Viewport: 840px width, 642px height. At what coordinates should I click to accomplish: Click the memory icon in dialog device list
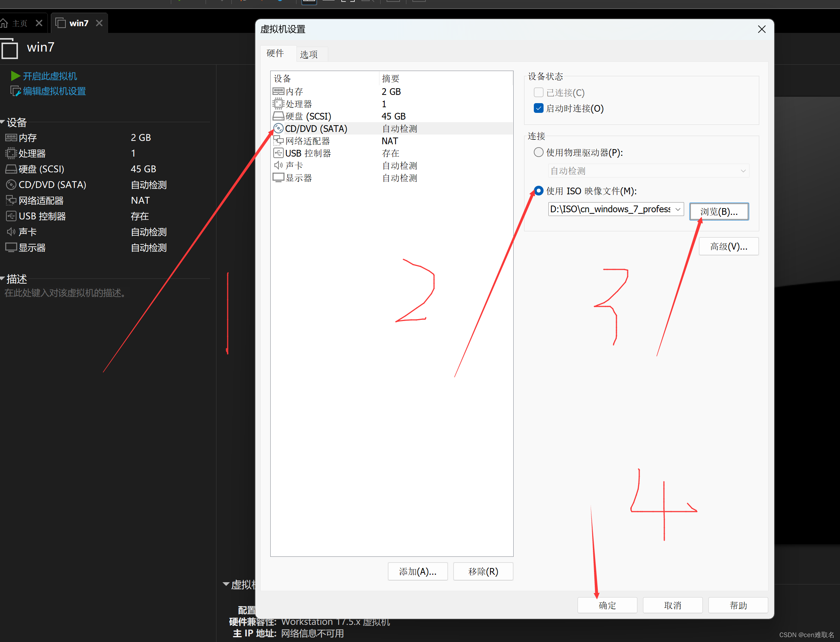point(278,91)
